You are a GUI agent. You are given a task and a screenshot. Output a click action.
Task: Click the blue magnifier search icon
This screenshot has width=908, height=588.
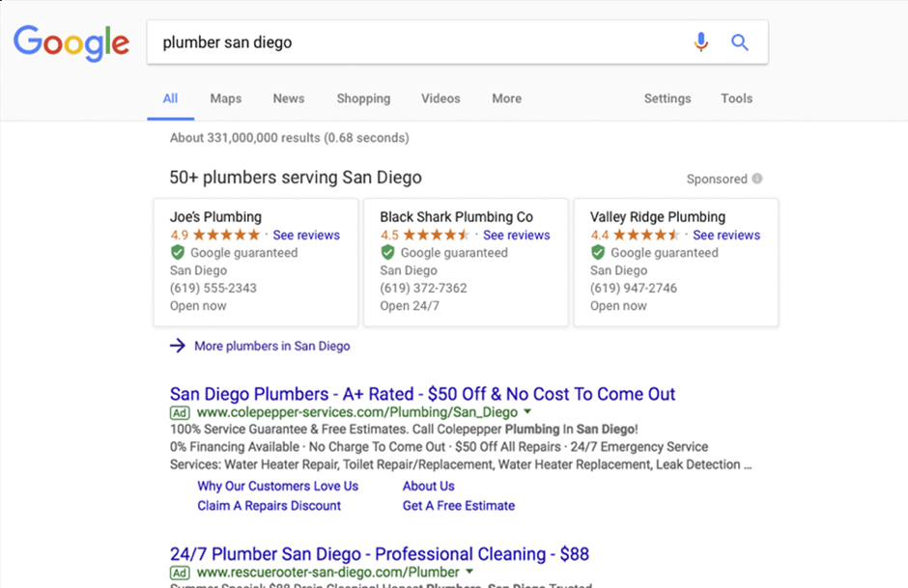coord(740,42)
